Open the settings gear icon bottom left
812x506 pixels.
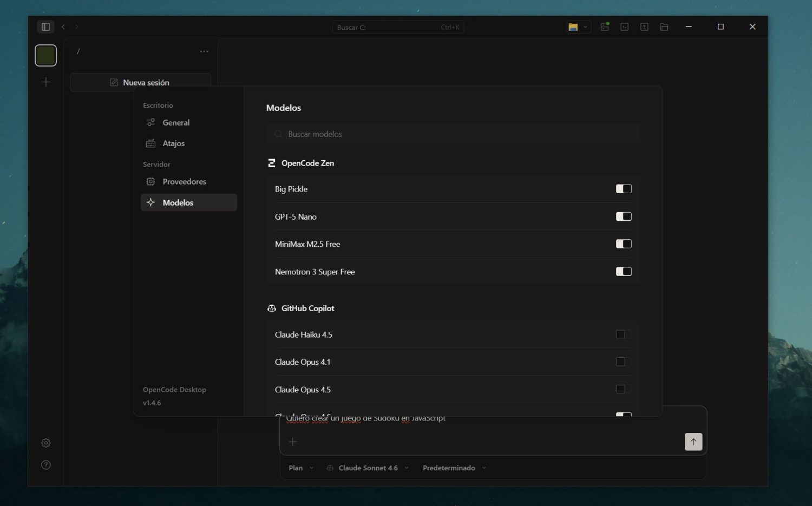click(45, 443)
